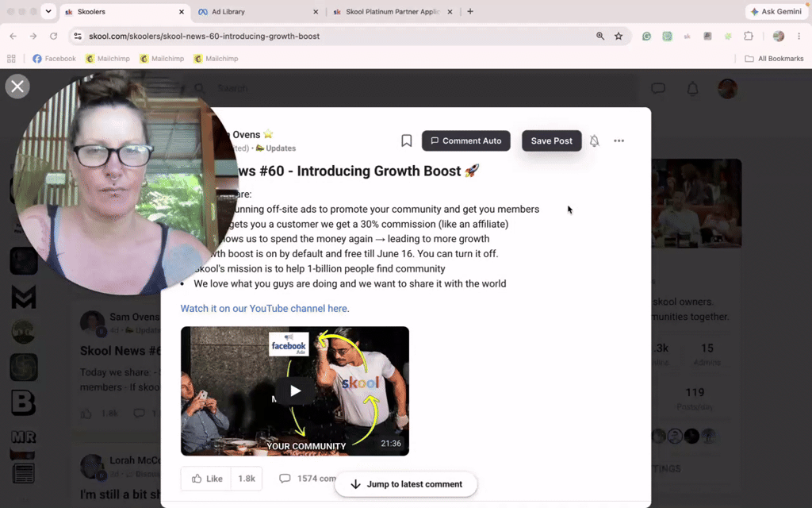Open the Skool chat messages icon
Image resolution: width=812 pixels, height=508 pixels.
click(x=658, y=89)
